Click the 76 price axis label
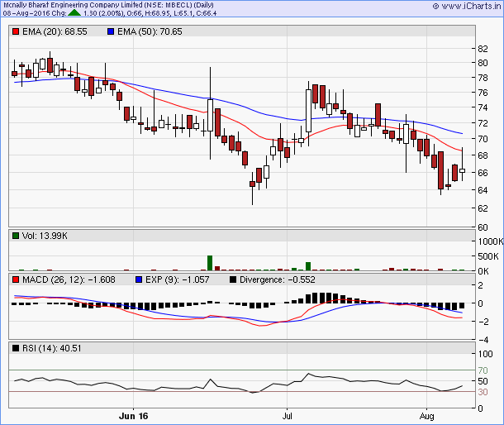Screen dimensions: 504x425 [x=483, y=93]
